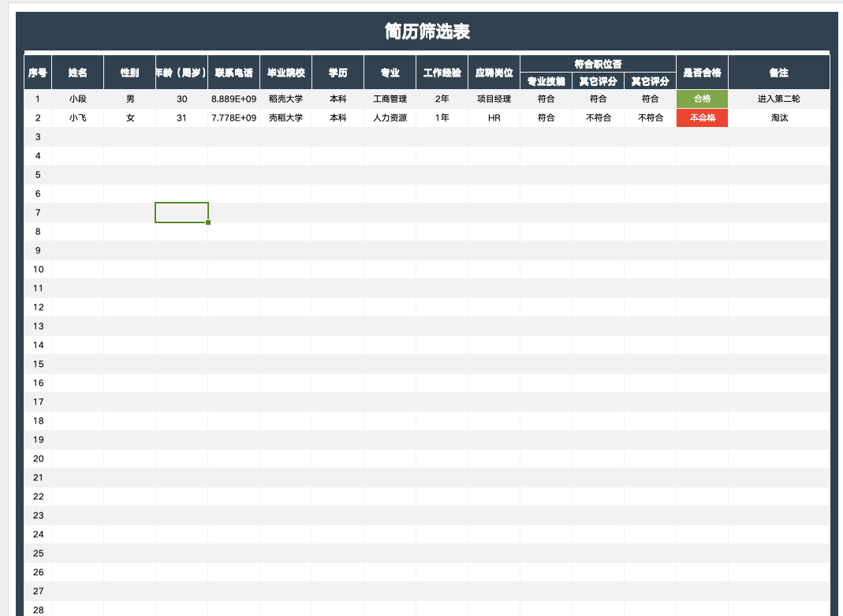This screenshot has height=616, width=843.
Task: Click school cell 壳稻大学
Action: pos(286,118)
